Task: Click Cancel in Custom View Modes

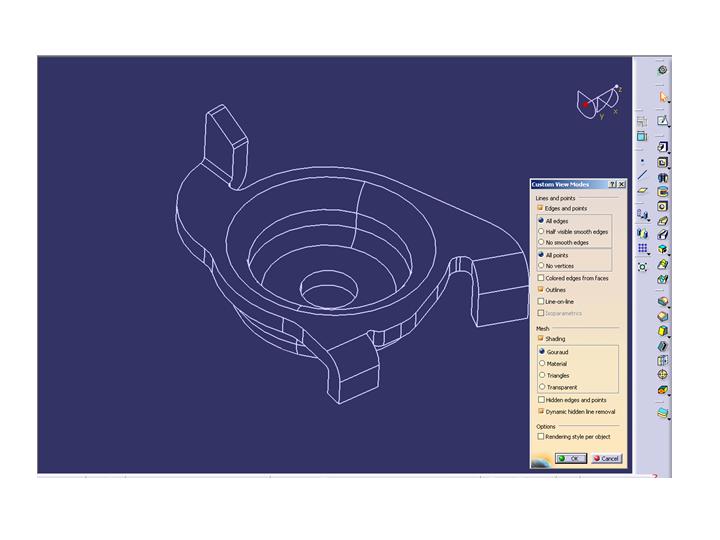Action: (x=607, y=458)
